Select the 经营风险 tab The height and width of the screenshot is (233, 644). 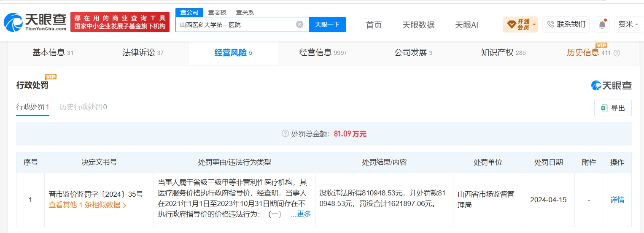click(233, 53)
